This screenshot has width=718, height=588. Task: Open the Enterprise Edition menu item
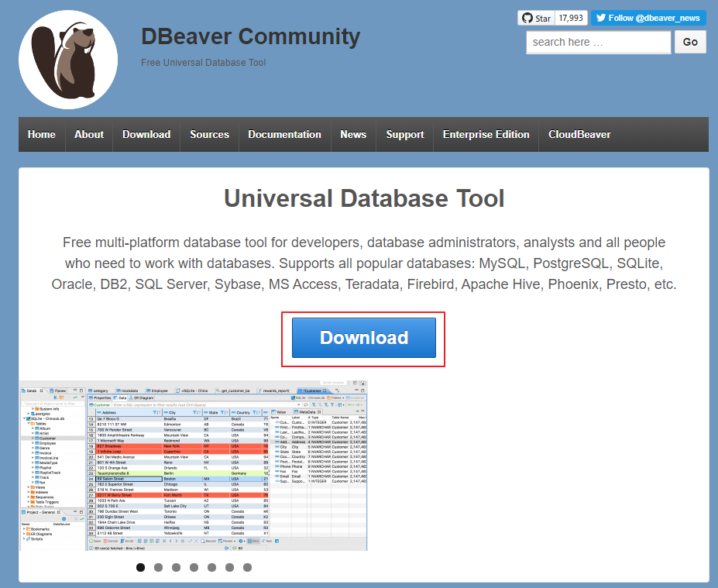coord(486,134)
